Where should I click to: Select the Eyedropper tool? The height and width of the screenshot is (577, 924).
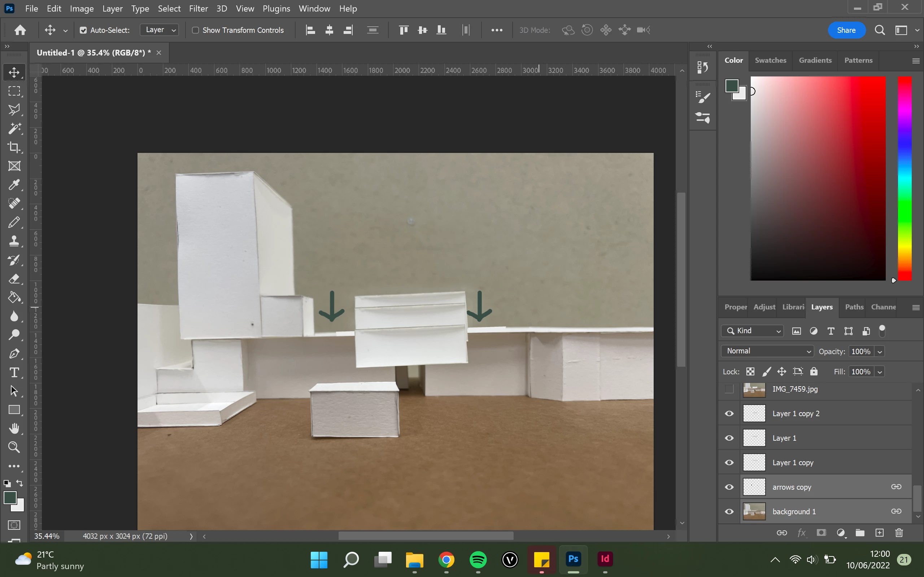(x=14, y=185)
